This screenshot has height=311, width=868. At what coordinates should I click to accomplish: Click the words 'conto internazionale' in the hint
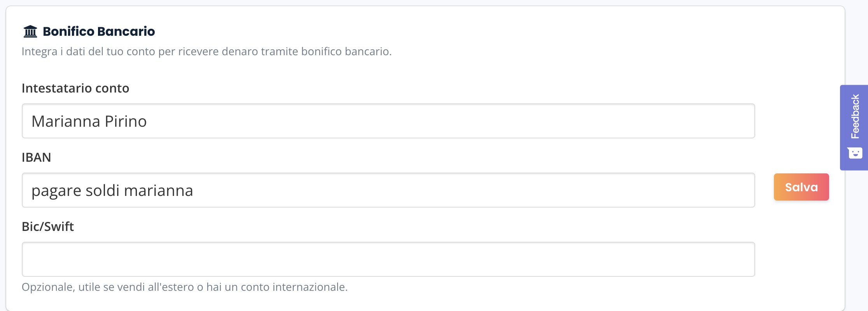(294, 287)
